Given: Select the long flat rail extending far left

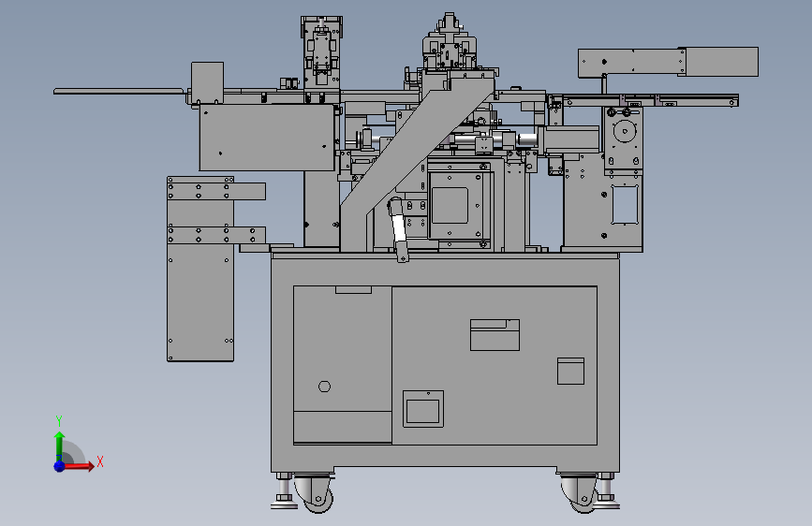Looking at the screenshot, I should click(120, 91).
